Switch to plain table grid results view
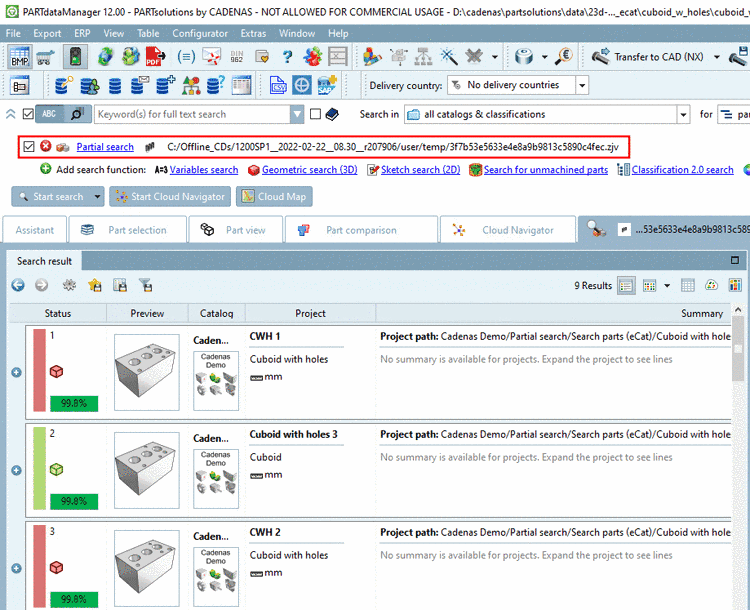The height and width of the screenshot is (610, 750). (x=687, y=286)
